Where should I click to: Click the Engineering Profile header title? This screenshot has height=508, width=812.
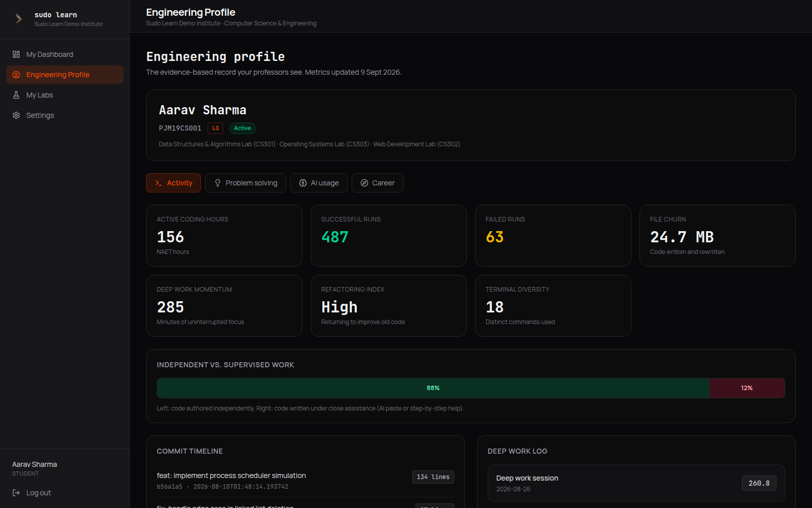191,12
